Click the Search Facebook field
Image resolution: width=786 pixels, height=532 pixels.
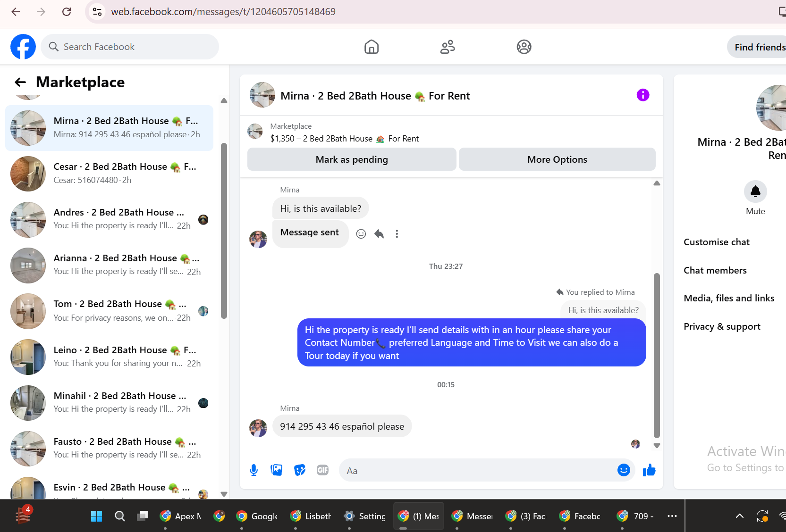[130, 47]
